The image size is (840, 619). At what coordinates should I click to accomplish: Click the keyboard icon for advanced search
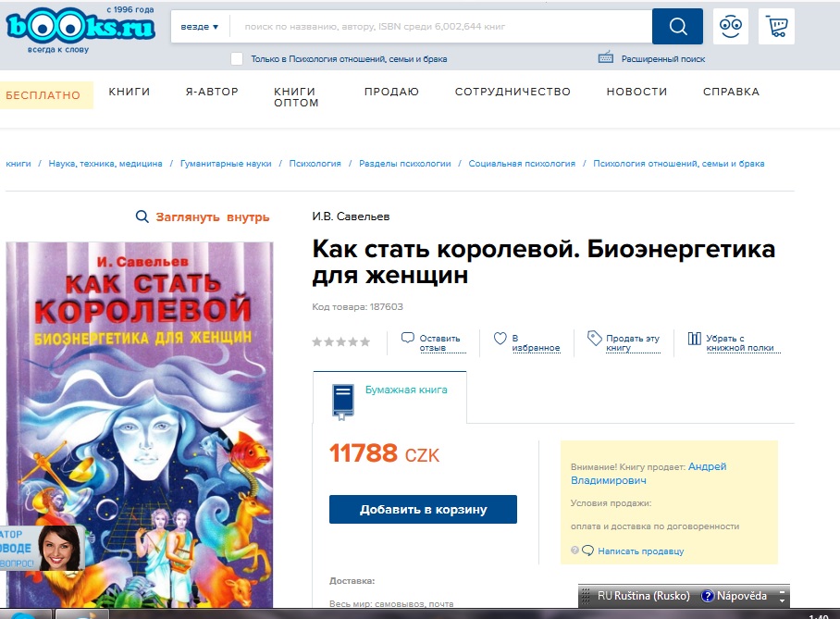tap(605, 57)
